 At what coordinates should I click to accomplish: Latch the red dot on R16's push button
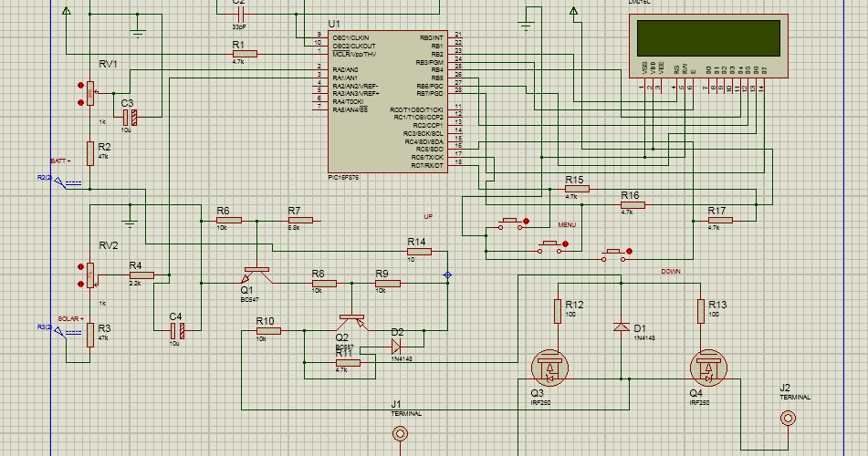pos(565,244)
